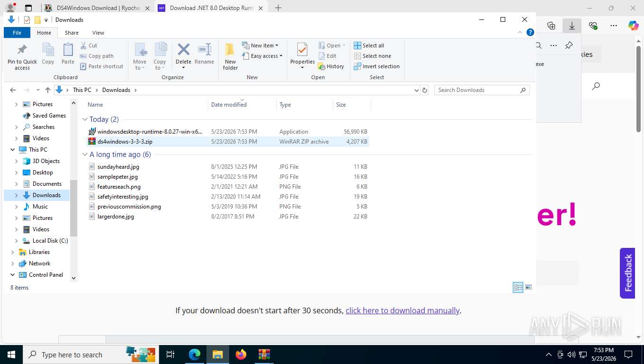Click the Rename ribbon icon
The width and height of the screenshot is (644, 364).
tap(204, 54)
